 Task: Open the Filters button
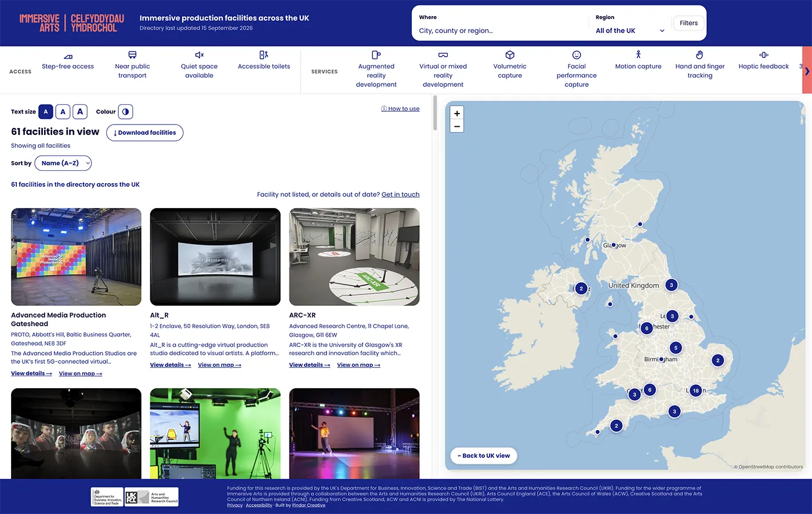coord(688,23)
